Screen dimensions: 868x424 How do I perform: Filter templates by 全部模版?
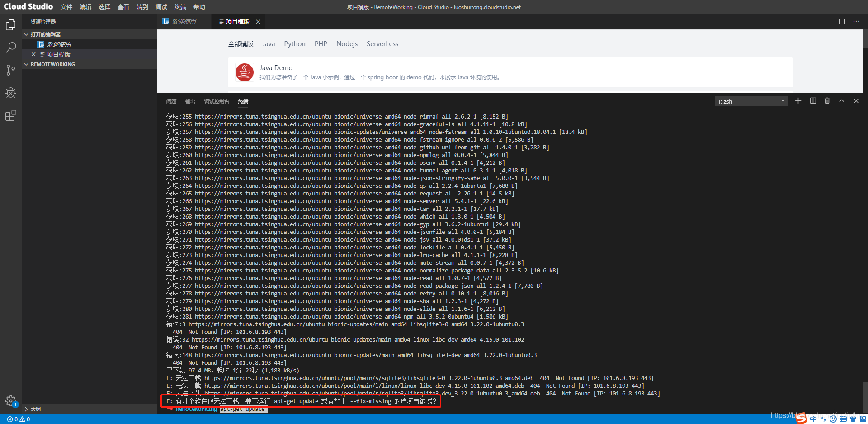241,44
